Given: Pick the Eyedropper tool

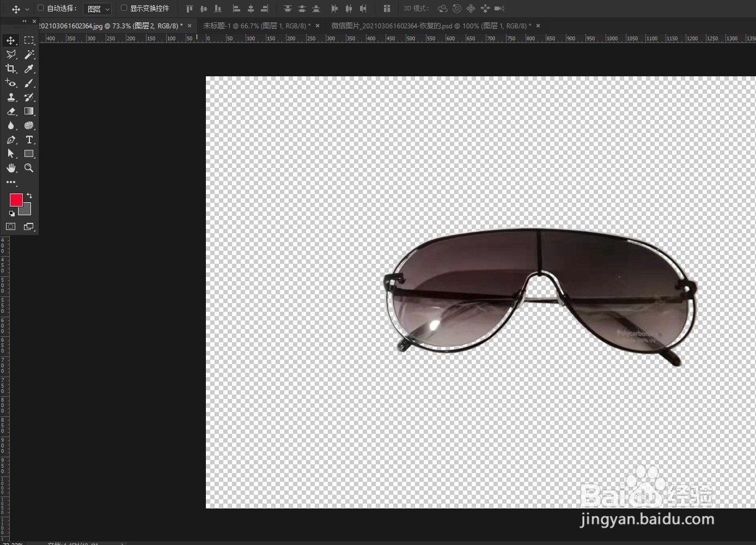Looking at the screenshot, I should pos(29,69).
